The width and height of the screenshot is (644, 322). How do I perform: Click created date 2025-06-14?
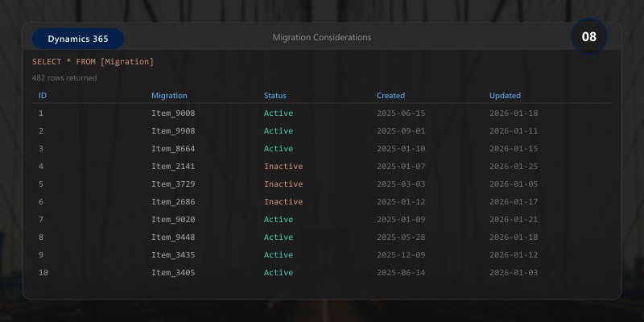(x=401, y=272)
